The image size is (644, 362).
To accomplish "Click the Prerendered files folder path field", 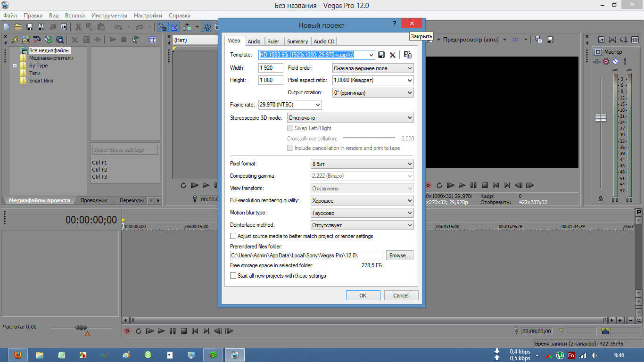I will click(x=306, y=255).
